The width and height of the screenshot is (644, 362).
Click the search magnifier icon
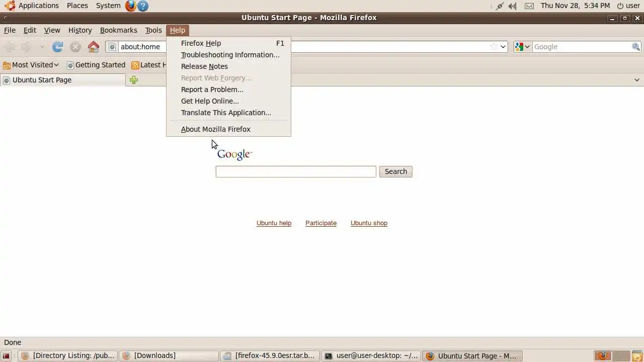click(636, 47)
